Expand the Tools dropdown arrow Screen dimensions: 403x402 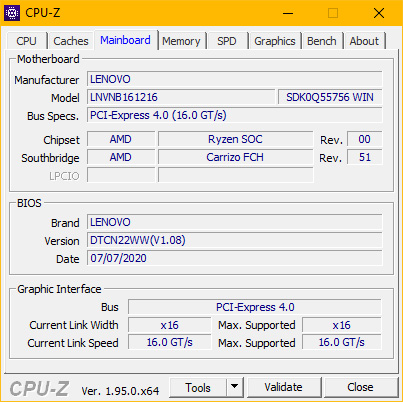point(235,388)
